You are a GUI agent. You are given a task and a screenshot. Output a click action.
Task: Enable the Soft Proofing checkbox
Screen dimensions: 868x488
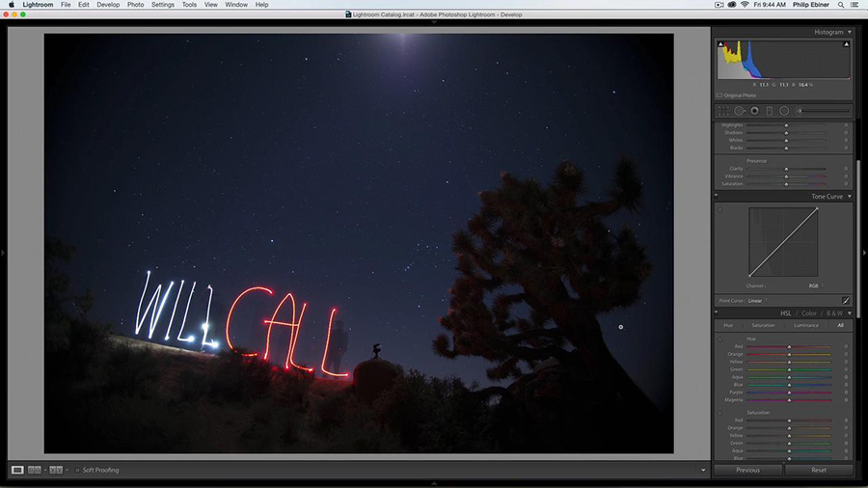[77, 470]
